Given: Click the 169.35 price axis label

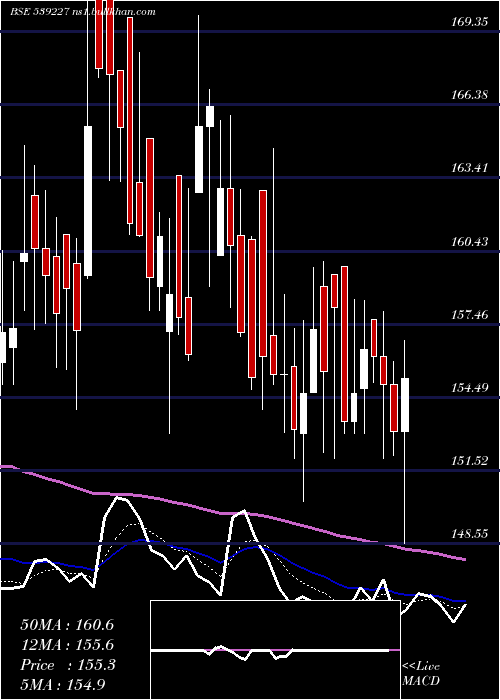Looking at the screenshot, I should (469, 21).
